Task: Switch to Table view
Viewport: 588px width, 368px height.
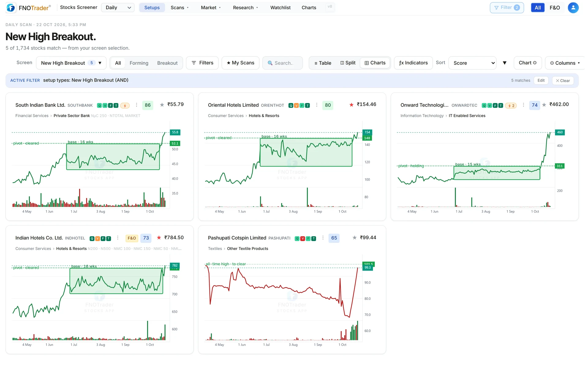Action: [323, 63]
